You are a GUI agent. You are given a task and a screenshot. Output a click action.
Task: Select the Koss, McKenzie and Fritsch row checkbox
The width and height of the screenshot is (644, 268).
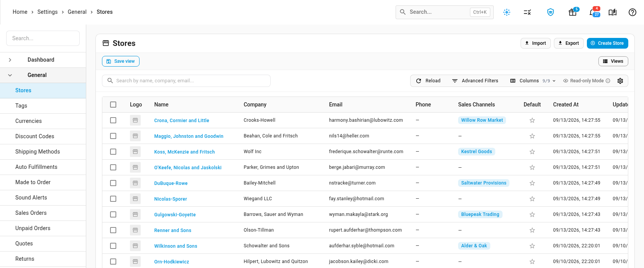[113, 152]
